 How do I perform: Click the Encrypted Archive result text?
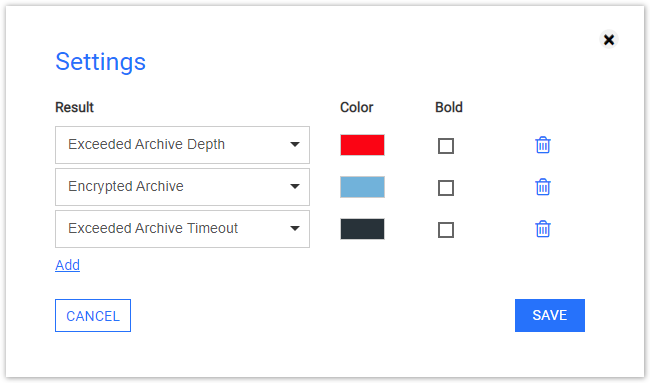[126, 187]
